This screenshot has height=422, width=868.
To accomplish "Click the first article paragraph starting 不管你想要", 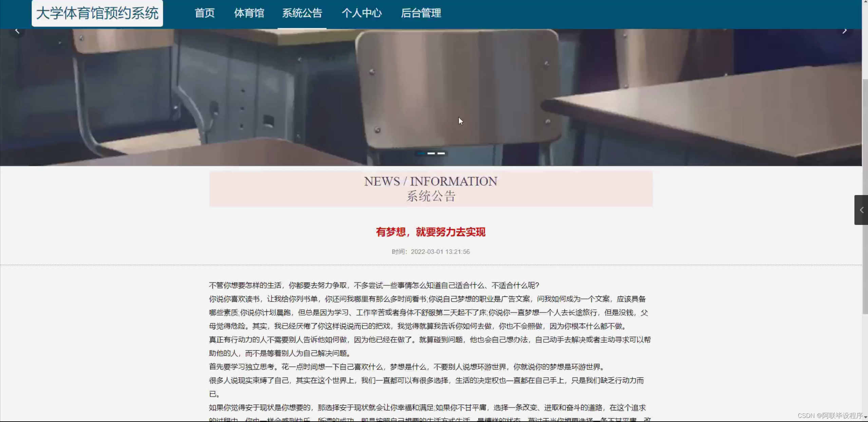I will click(374, 285).
